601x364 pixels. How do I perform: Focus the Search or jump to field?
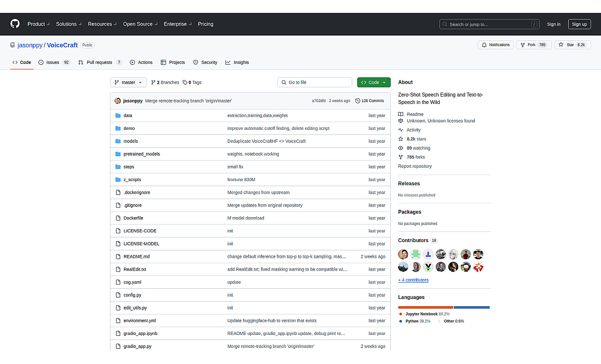490,24
